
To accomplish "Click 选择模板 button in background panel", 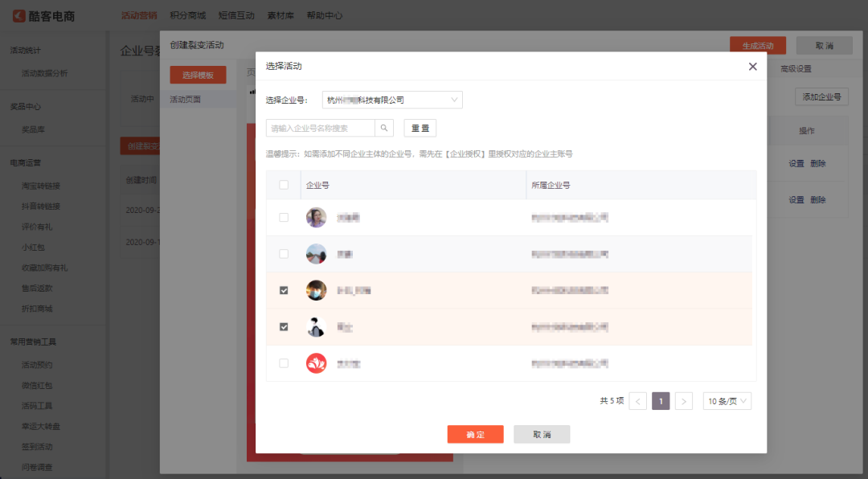I will [x=199, y=75].
